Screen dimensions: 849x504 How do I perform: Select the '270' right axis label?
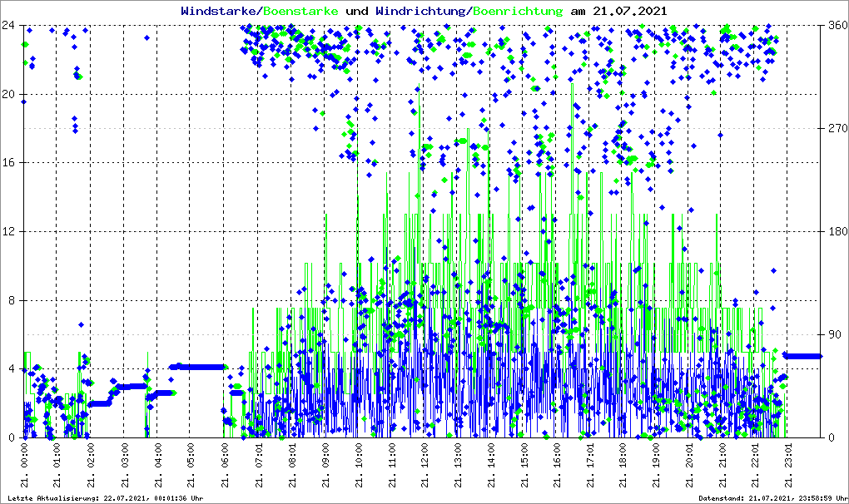[x=837, y=128]
